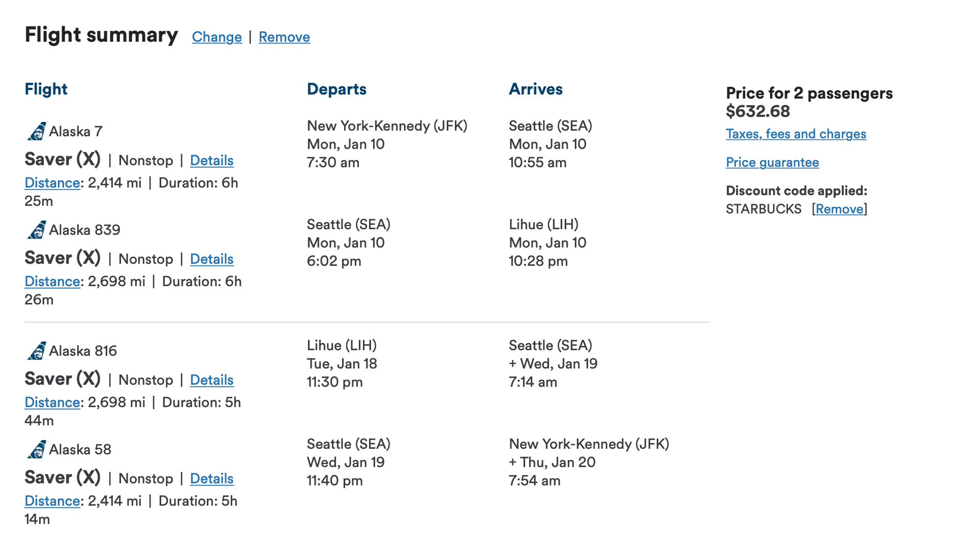Open Details for flight Alaska 58
This screenshot has height=557, width=980.
pos(211,479)
